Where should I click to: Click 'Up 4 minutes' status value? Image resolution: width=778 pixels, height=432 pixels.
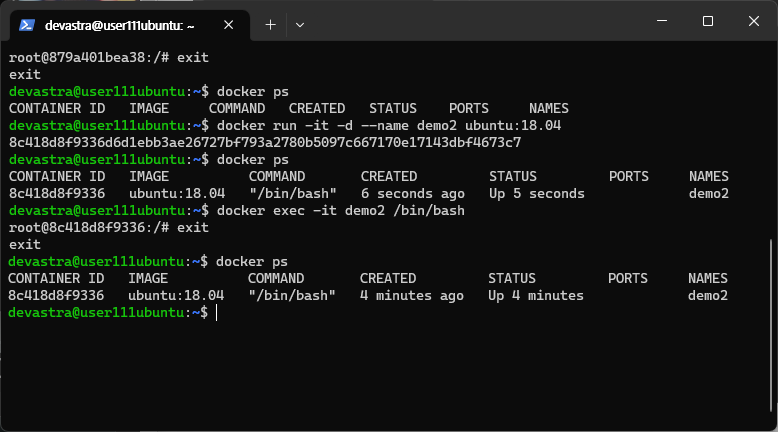click(x=536, y=296)
